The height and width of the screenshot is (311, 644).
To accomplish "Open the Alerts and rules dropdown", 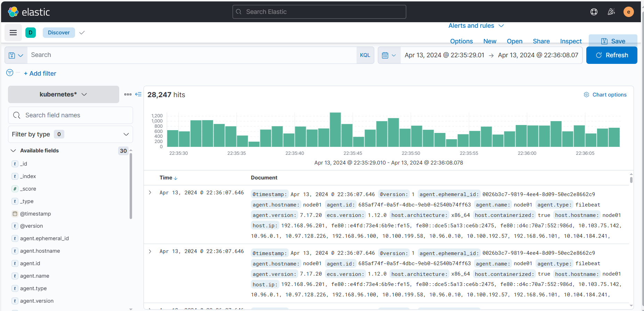I will (476, 26).
